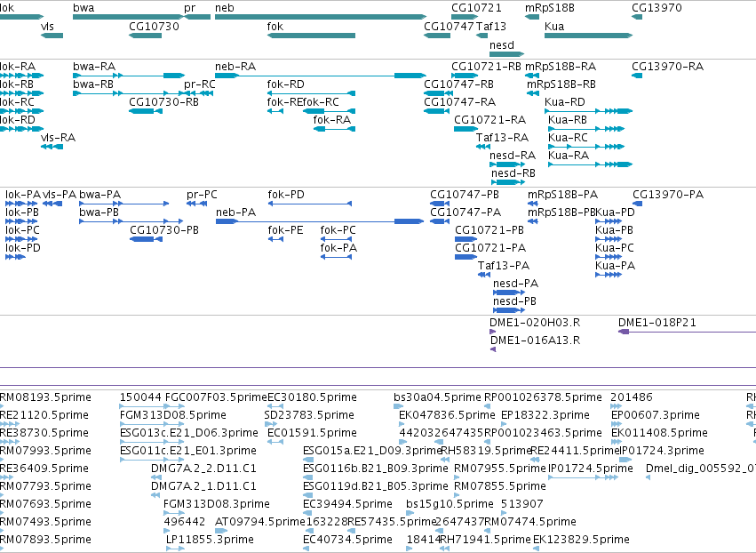
Task: Select protein fok-PC label
Action: 338,230
